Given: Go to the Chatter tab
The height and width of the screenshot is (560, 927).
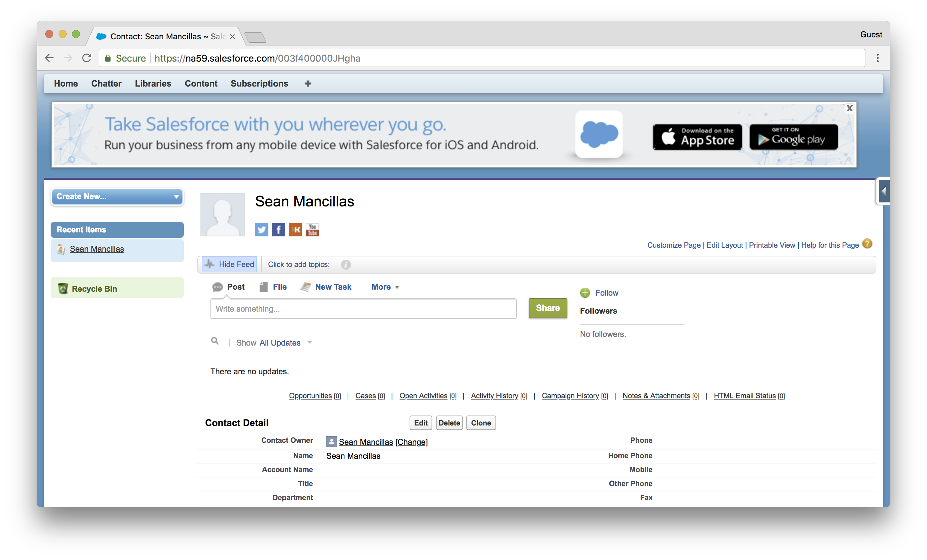Looking at the screenshot, I should (106, 84).
